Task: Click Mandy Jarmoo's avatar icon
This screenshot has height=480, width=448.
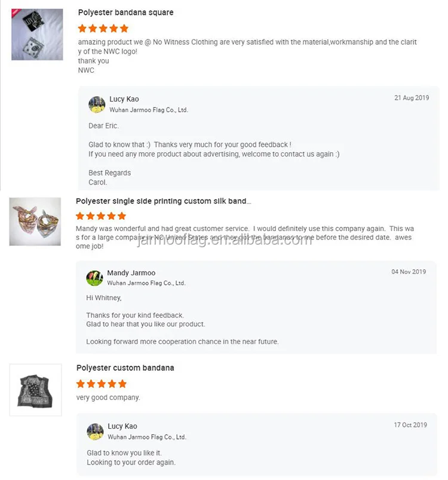Action: (94, 278)
